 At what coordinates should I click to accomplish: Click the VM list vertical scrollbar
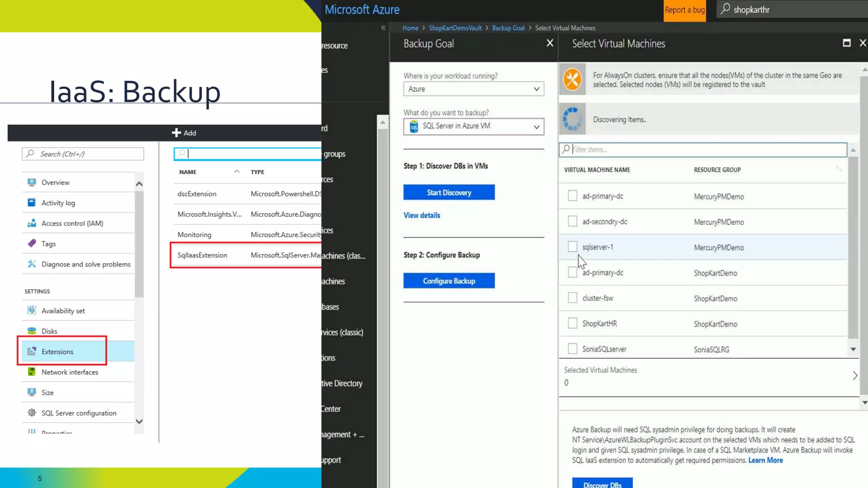click(x=853, y=247)
